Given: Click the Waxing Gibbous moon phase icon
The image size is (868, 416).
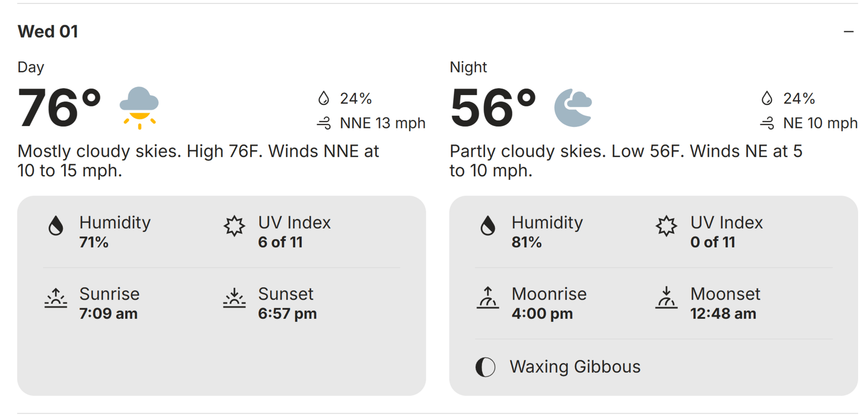Looking at the screenshot, I should point(486,367).
